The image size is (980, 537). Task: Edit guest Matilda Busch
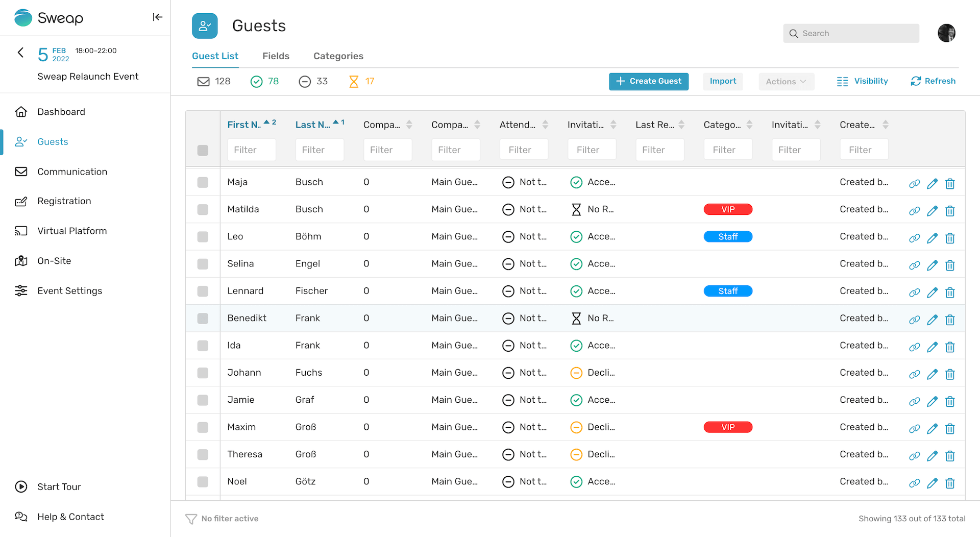[x=932, y=211]
